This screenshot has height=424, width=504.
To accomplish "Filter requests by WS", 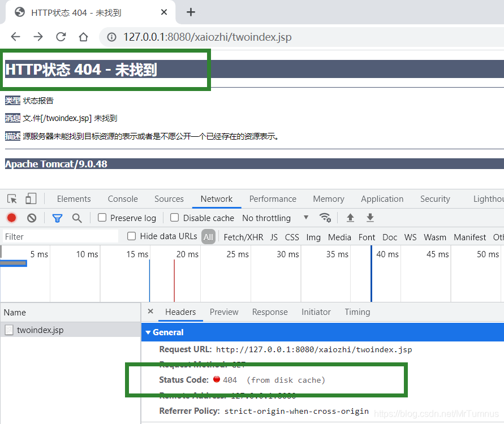I will pyautogui.click(x=411, y=237).
